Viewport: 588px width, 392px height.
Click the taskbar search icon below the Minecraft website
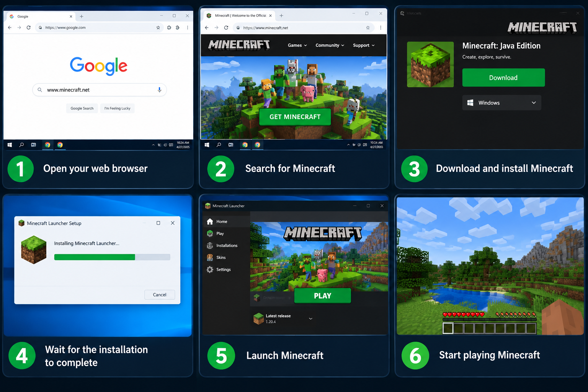tap(219, 145)
